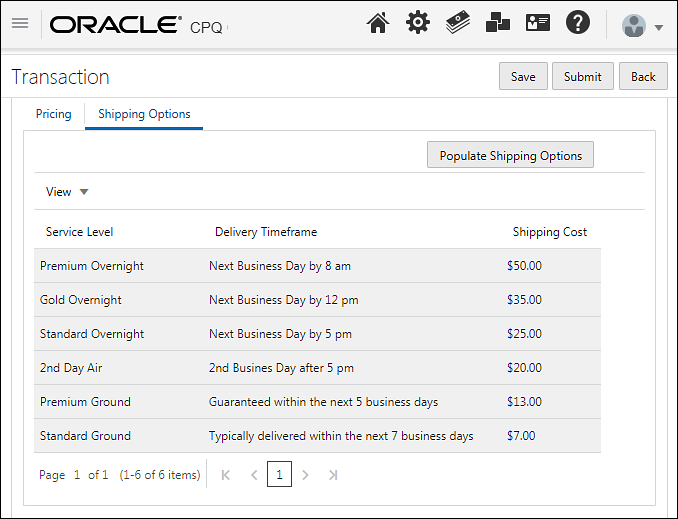Viewport: 678px width, 519px height.
Task: Click the $35.00 shipping cost
Action: coord(524,300)
